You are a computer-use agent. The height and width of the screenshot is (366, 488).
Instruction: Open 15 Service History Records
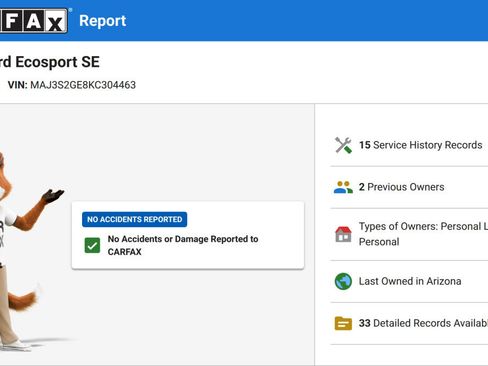click(409, 145)
